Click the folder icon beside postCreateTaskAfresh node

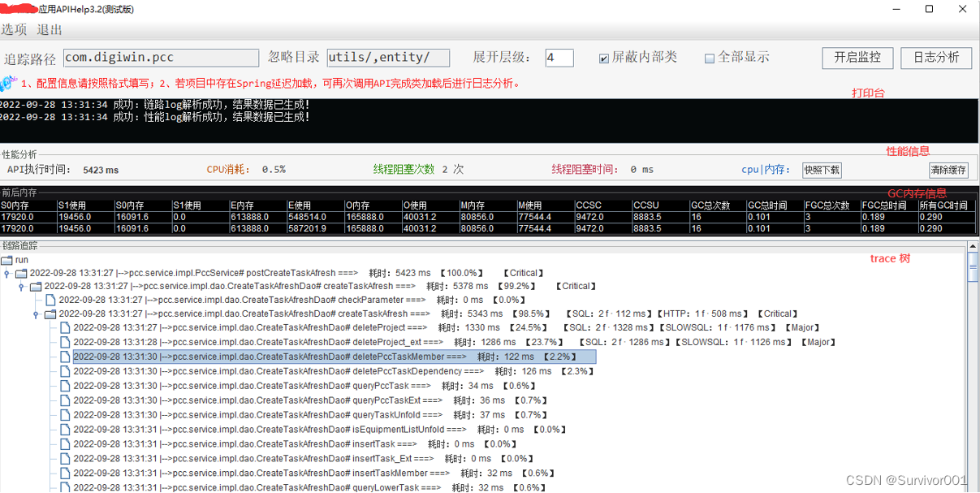coord(19,273)
